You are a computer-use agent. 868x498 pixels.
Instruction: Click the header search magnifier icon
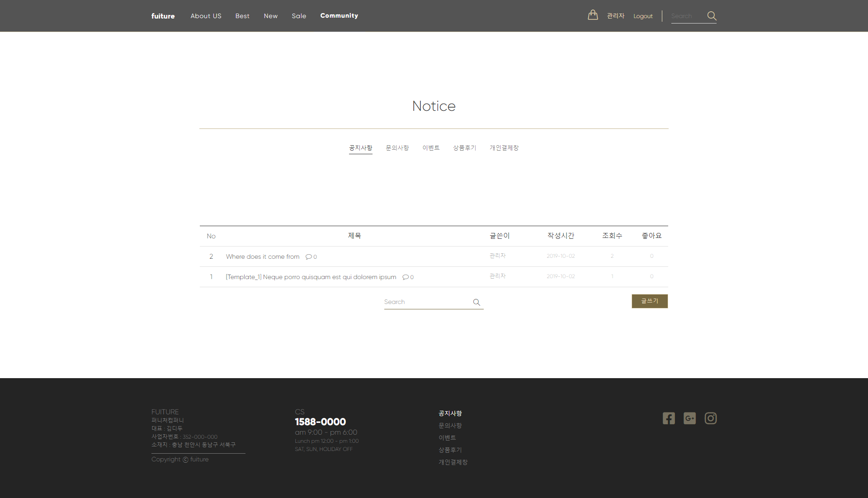pyautogui.click(x=712, y=16)
